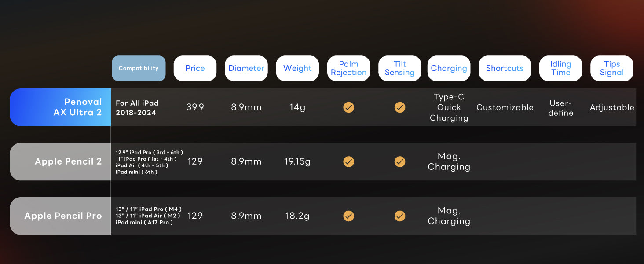Click the Diameter header pill

point(246,68)
